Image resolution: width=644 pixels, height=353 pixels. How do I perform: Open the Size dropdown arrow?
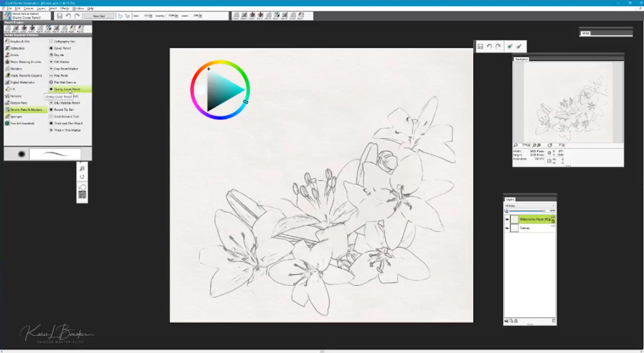[x=151, y=16]
